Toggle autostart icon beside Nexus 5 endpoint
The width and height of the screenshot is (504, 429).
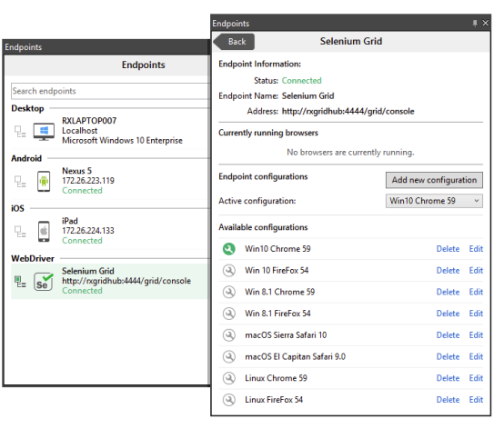20,182
